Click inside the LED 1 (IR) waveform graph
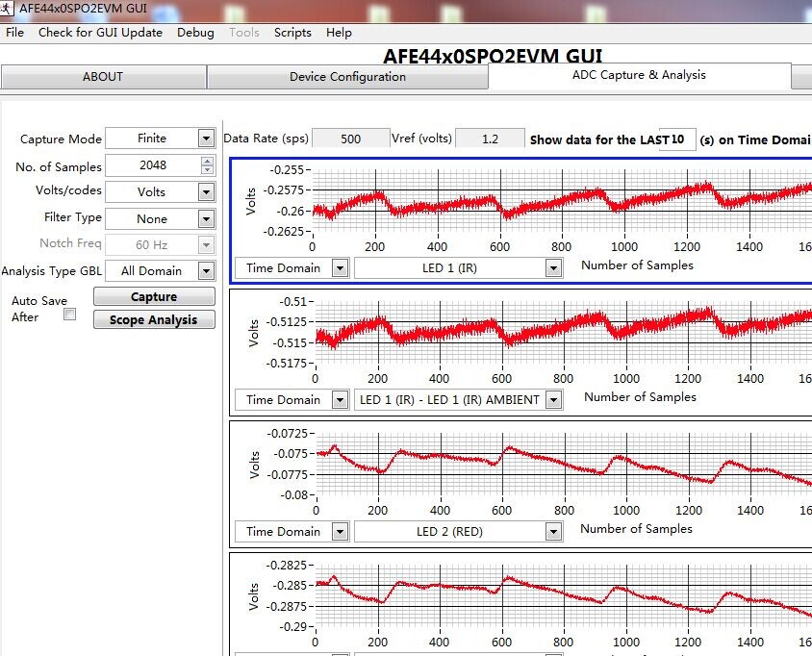The width and height of the screenshot is (812, 656). click(562, 201)
